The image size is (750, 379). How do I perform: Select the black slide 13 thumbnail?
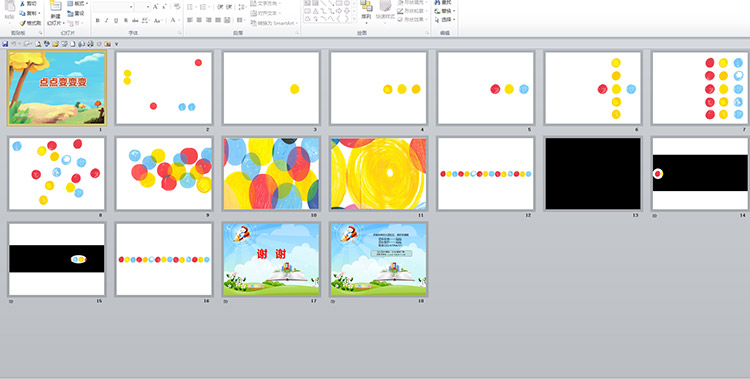[x=593, y=174]
